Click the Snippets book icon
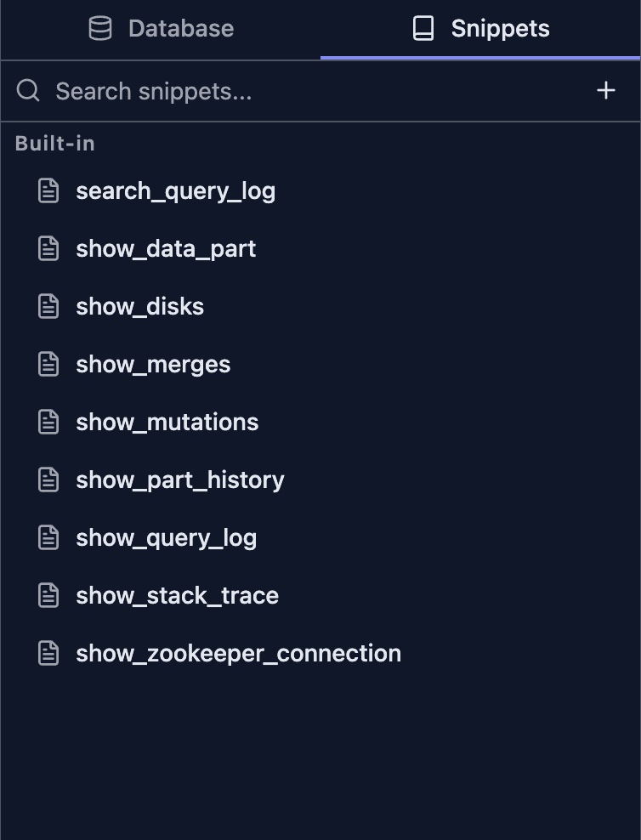The width and height of the screenshot is (641, 840). (x=423, y=29)
